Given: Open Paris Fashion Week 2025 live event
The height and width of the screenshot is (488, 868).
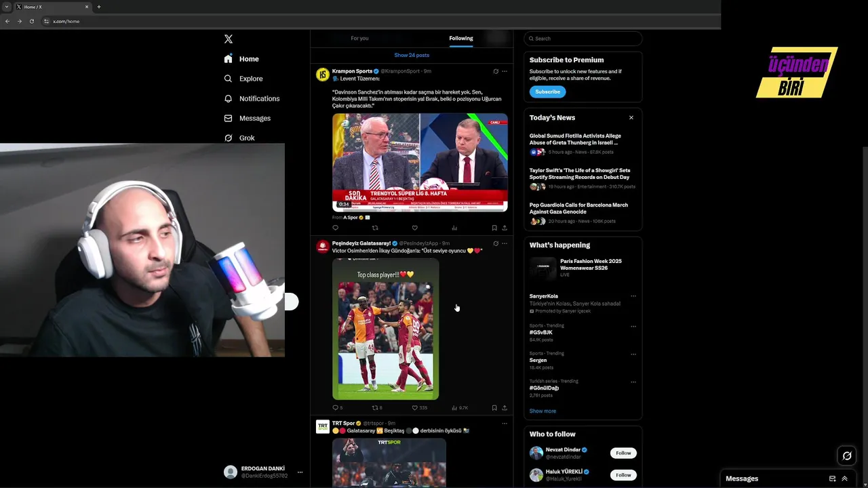Looking at the screenshot, I should point(583,268).
